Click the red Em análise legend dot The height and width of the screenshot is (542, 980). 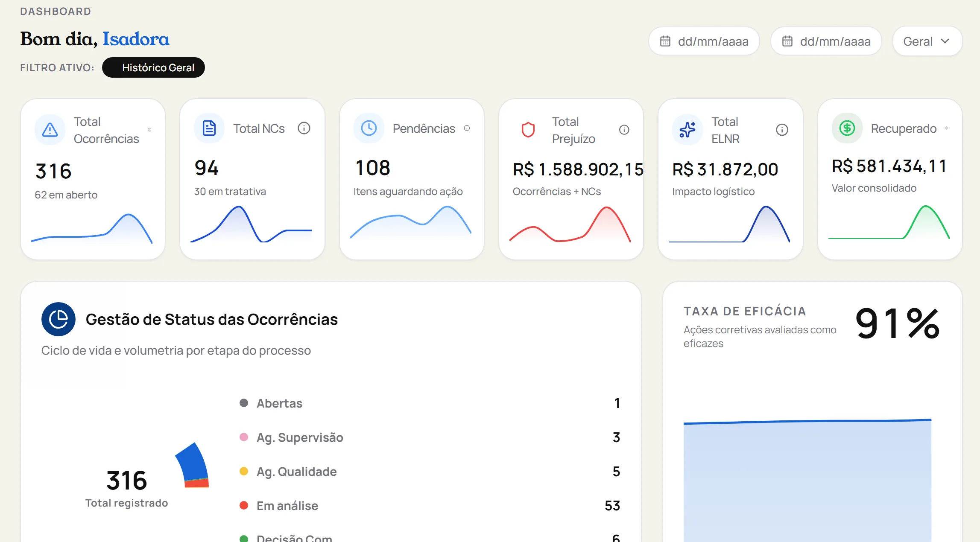pyautogui.click(x=244, y=505)
